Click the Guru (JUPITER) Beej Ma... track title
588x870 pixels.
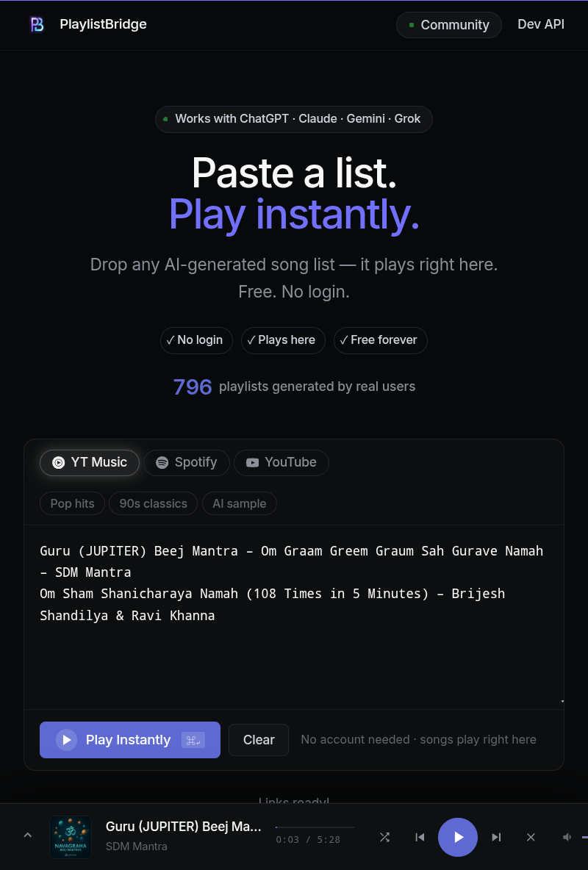coord(183,827)
